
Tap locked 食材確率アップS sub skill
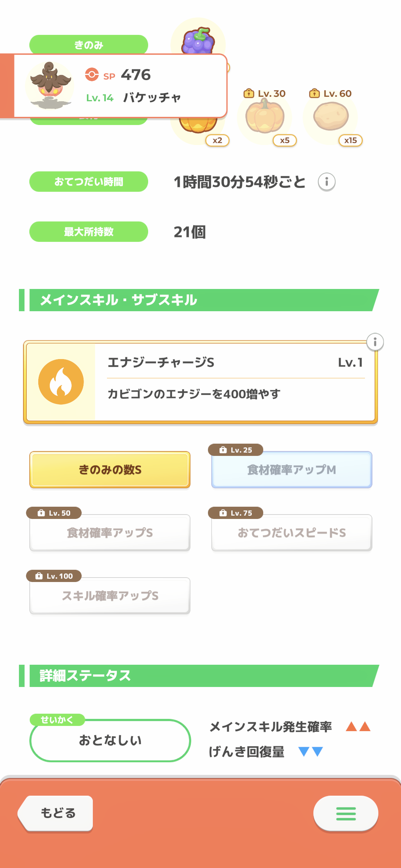click(x=110, y=533)
